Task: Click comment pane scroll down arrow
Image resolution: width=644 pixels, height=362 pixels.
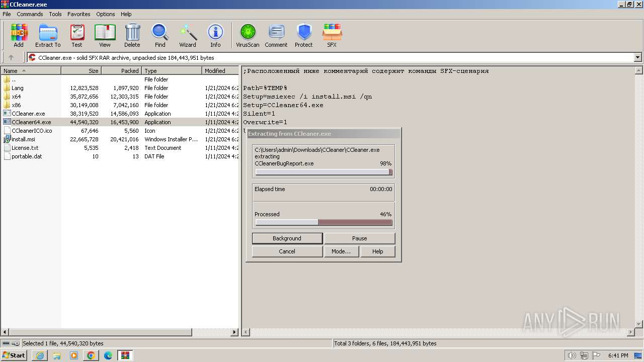Action: pos(638,324)
